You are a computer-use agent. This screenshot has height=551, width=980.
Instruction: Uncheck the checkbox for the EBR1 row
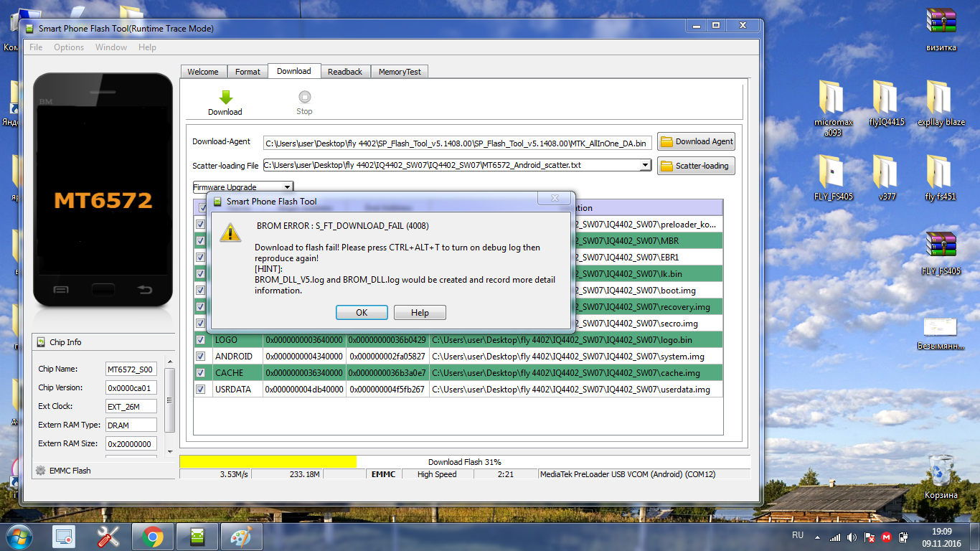(x=200, y=257)
